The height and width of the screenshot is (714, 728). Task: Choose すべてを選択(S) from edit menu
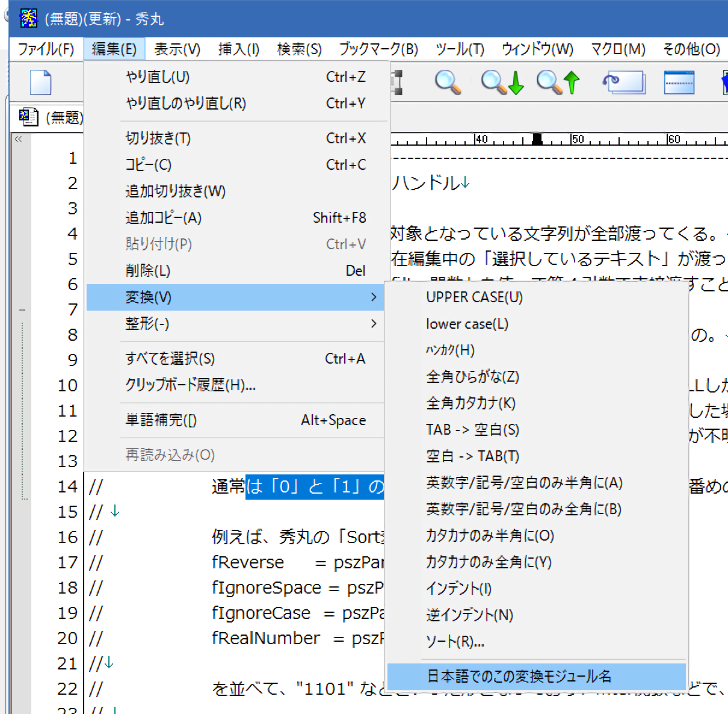click(170, 359)
